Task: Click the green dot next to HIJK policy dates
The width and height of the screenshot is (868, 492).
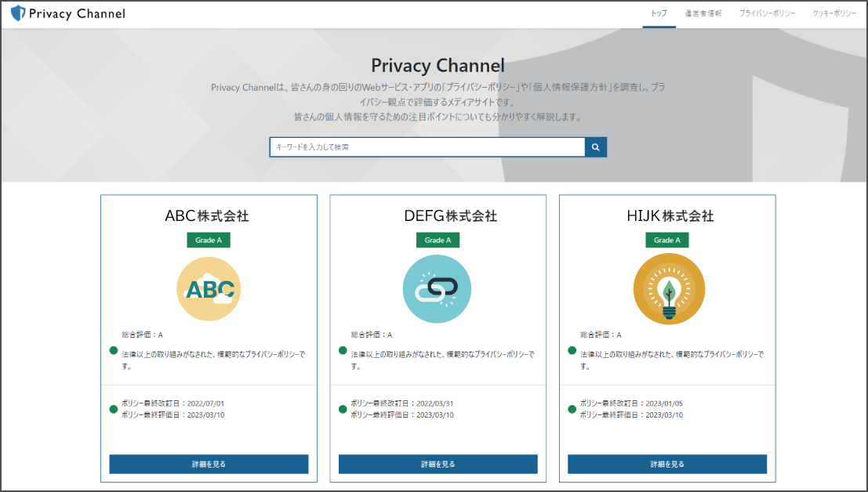Action: tap(572, 407)
